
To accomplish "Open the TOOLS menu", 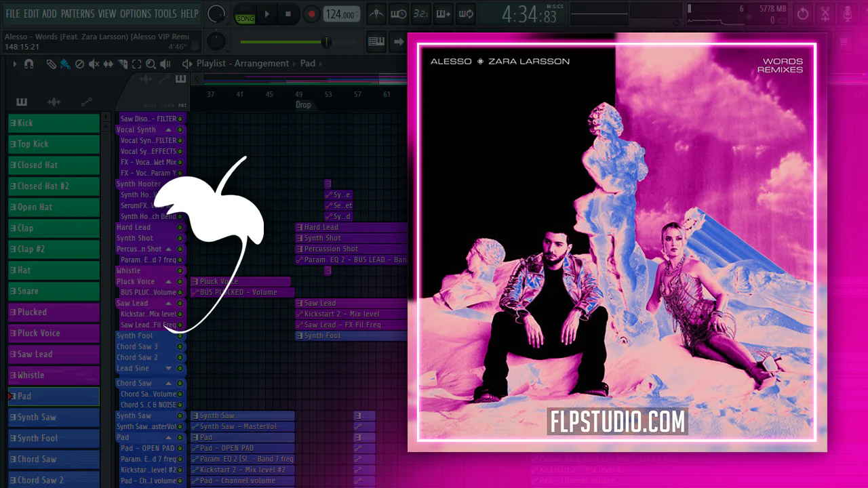I will (165, 14).
